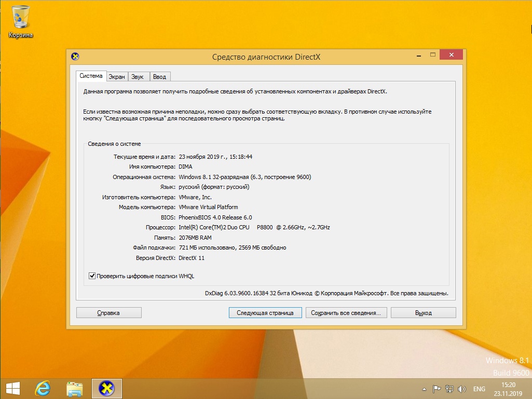Switch to the Экран tab

pyautogui.click(x=117, y=77)
